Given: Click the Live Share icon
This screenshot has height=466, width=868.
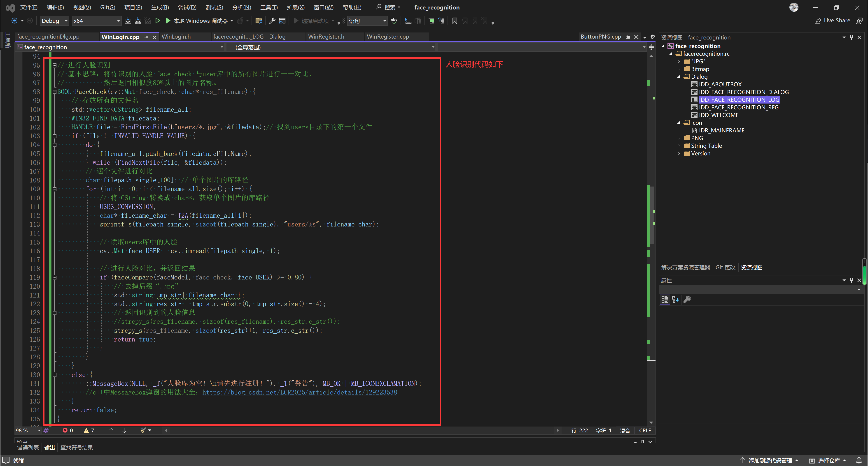Looking at the screenshot, I should [818, 21].
